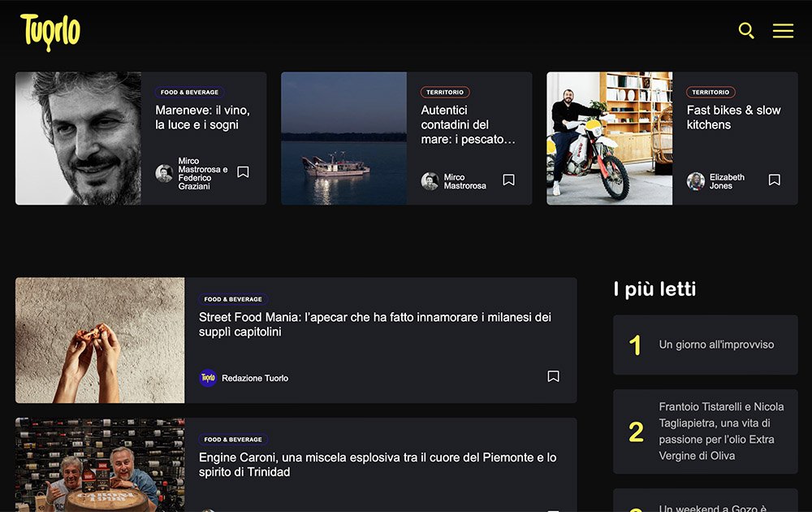This screenshot has height=512, width=812.
Task: Open the hamburger navigation menu
Action: point(783,31)
